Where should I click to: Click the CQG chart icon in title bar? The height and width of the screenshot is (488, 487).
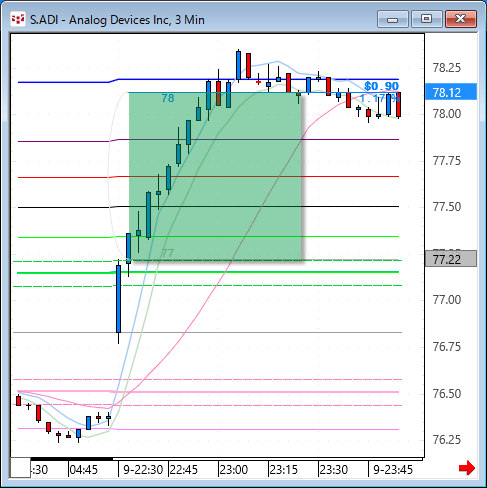click(x=18, y=20)
